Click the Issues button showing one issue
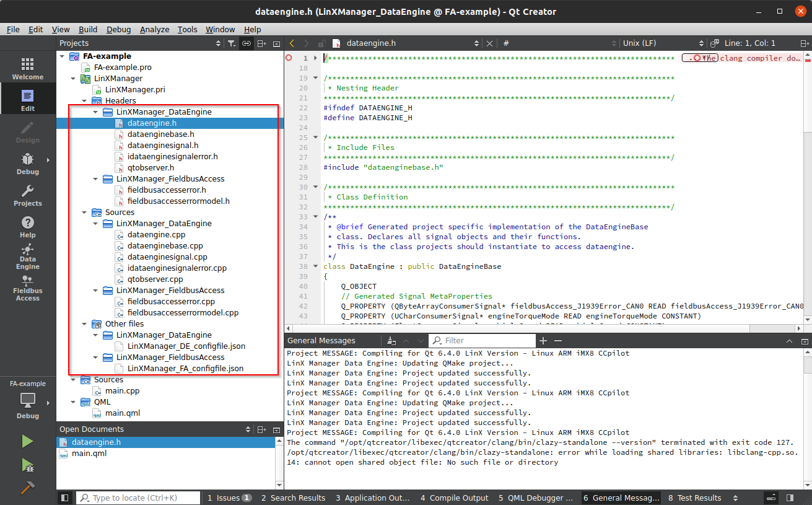 229,498
